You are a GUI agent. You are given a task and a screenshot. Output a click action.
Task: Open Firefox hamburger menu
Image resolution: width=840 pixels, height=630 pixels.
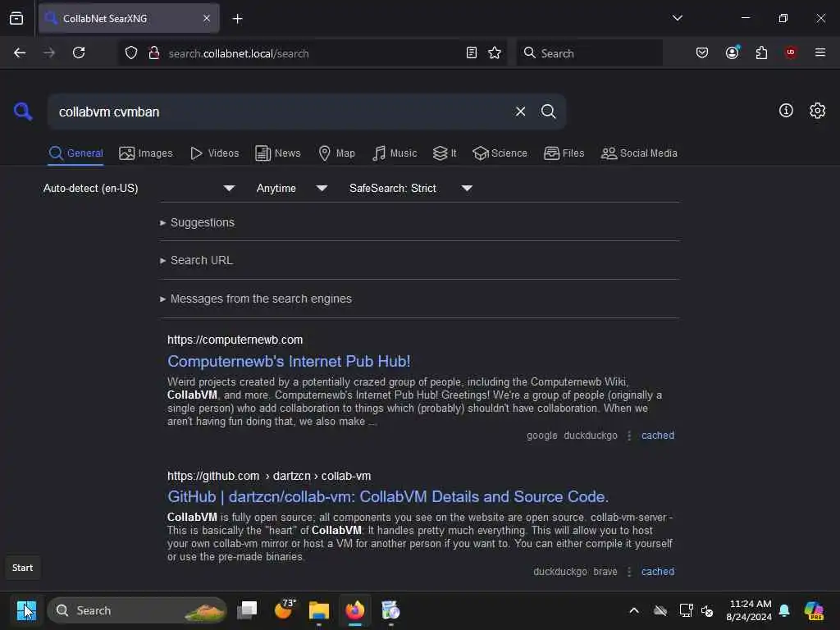[x=820, y=52]
